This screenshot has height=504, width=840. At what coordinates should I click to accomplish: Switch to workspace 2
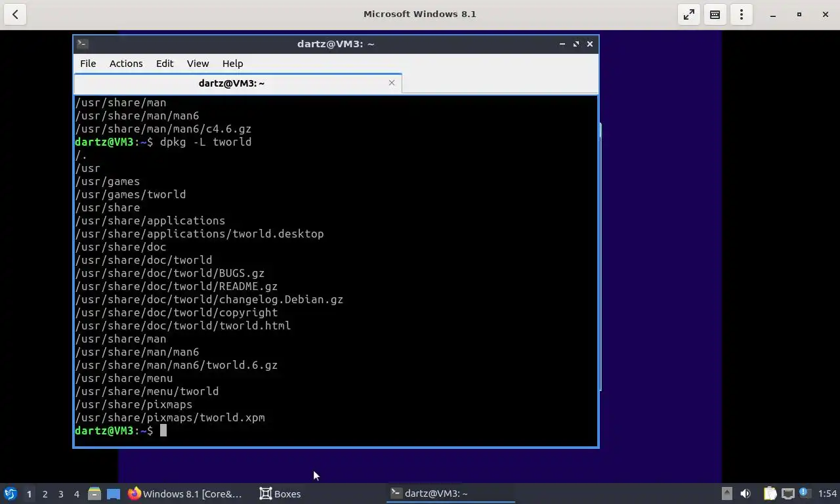tap(45, 493)
